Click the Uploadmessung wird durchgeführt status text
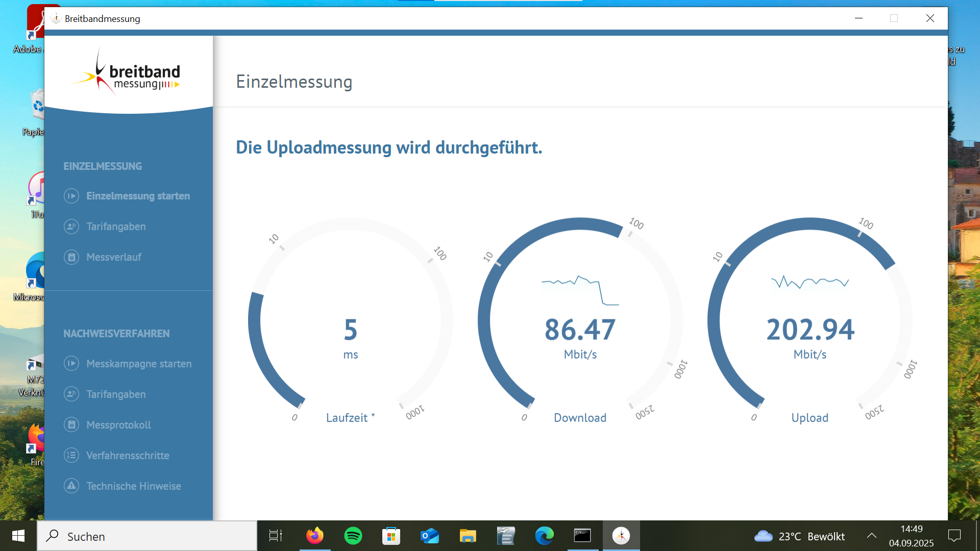The image size is (980, 551). (x=389, y=147)
